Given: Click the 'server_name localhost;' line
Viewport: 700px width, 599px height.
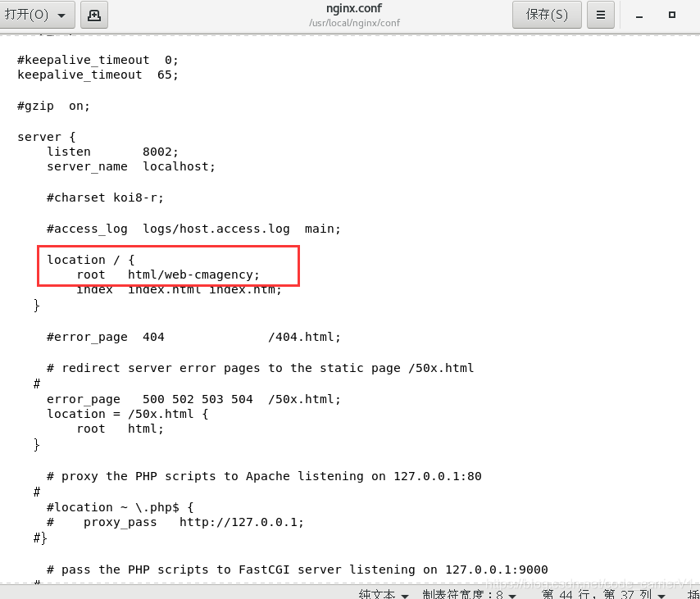Looking at the screenshot, I should pos(131,166).
